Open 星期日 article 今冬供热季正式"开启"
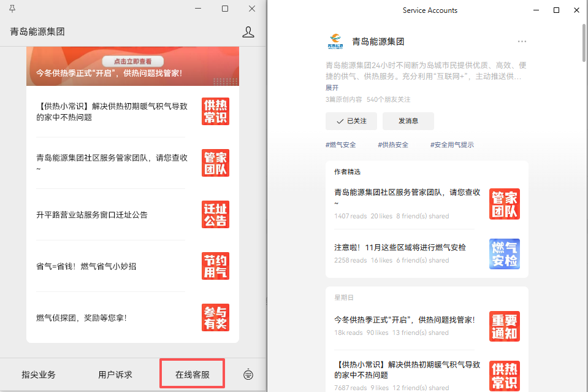Viewport: 588px width, 392px height. [x=405, y=320]
